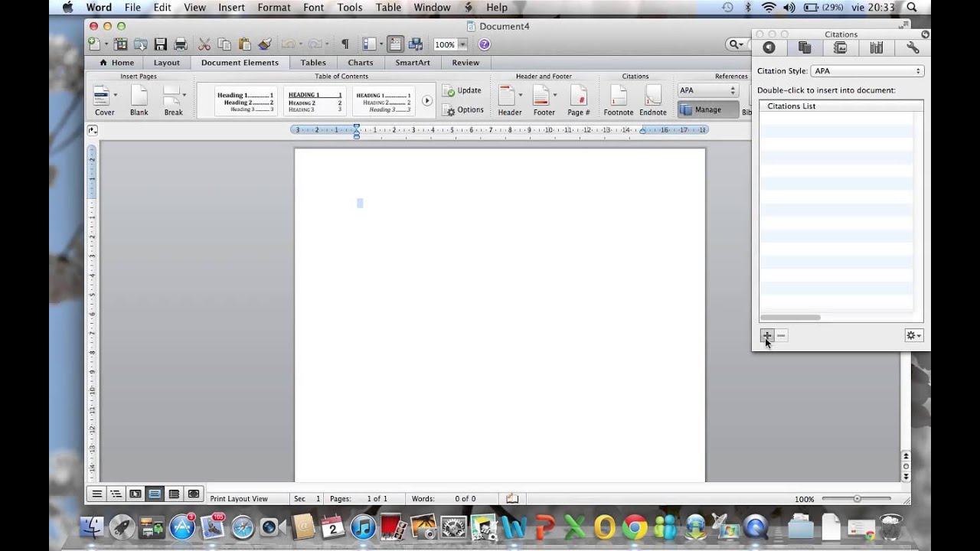Viewport: 980px width, 551px height.
Task: Select the Reference Tools books icon in toolbox
Action: (x=877, y=47)
